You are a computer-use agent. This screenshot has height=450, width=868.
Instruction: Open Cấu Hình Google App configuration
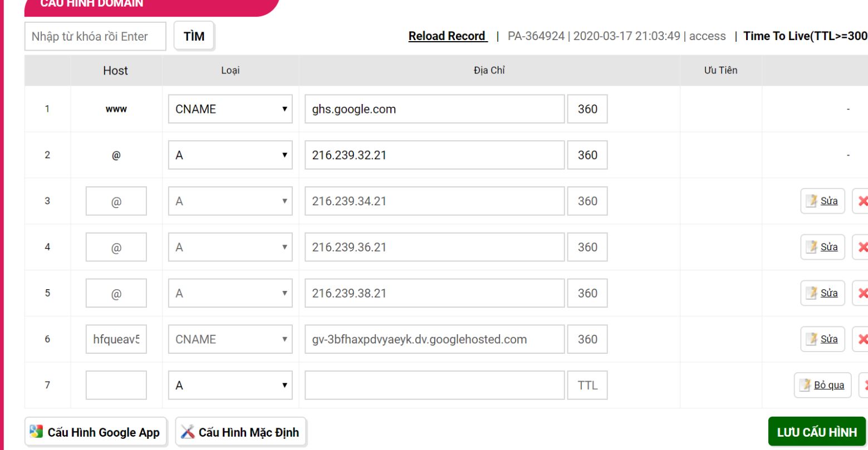96,432
